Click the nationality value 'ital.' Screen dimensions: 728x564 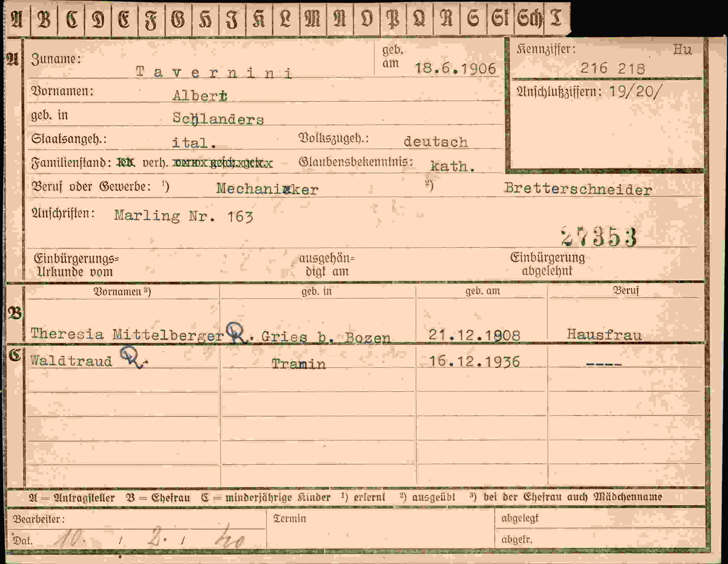coord(194,143)
